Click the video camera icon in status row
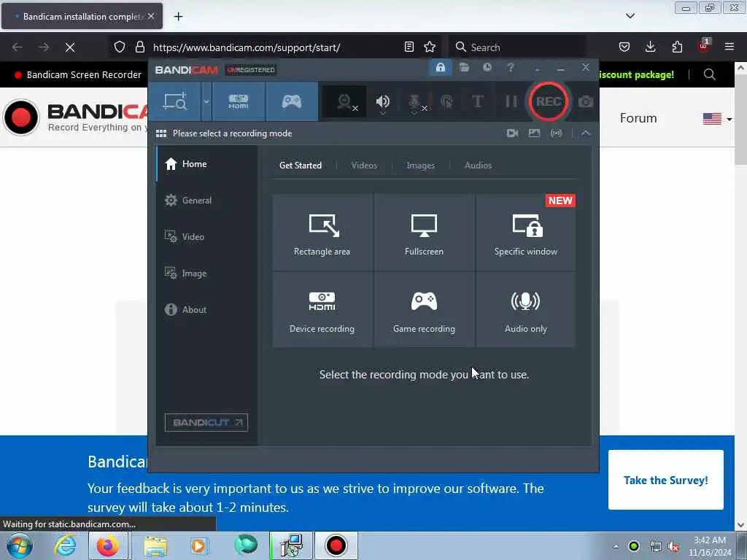Viewport: 747px width, 560px height. pos(513,133)
